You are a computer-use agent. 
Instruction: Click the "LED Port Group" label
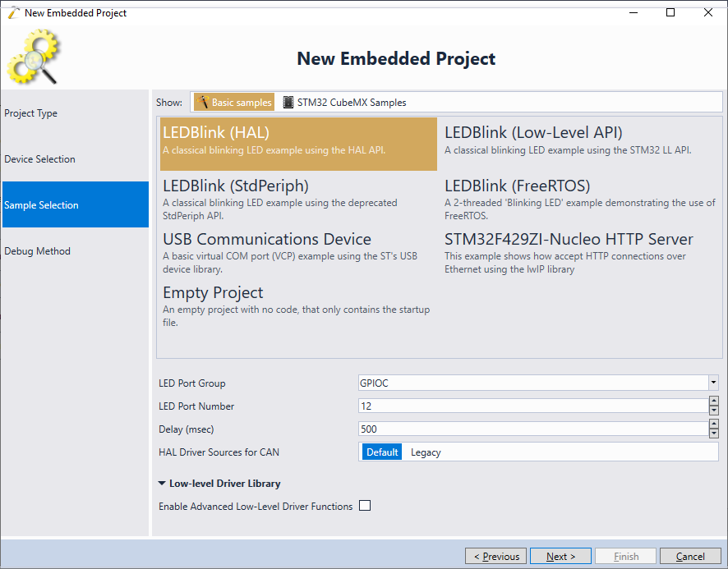click(192, 383)
